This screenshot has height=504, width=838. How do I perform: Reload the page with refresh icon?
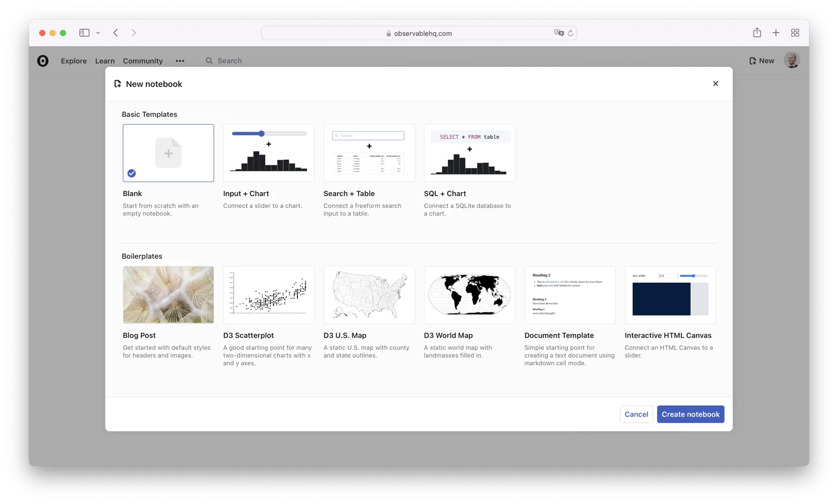tap(570, 33)
